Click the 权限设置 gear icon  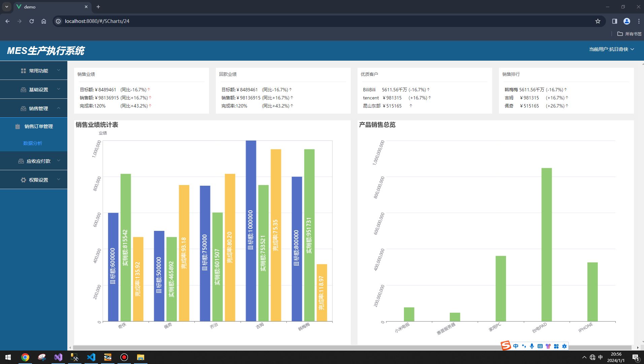coord(23,180)
